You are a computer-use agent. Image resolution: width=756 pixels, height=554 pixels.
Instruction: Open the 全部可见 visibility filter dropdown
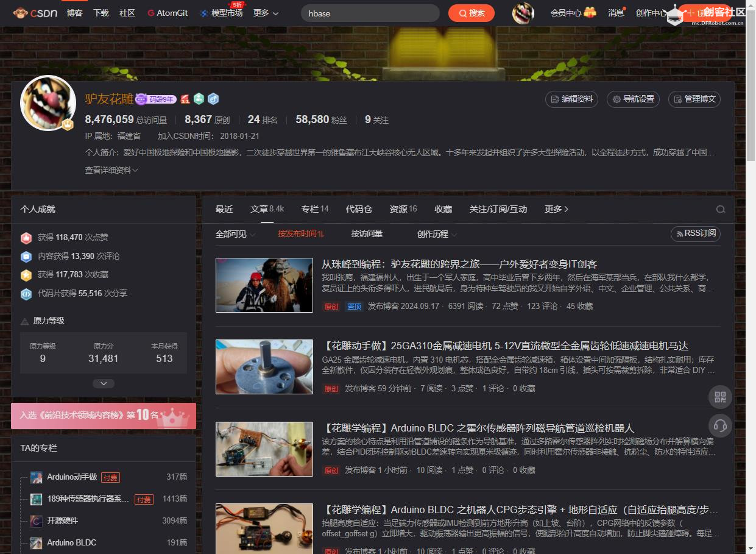235,233
